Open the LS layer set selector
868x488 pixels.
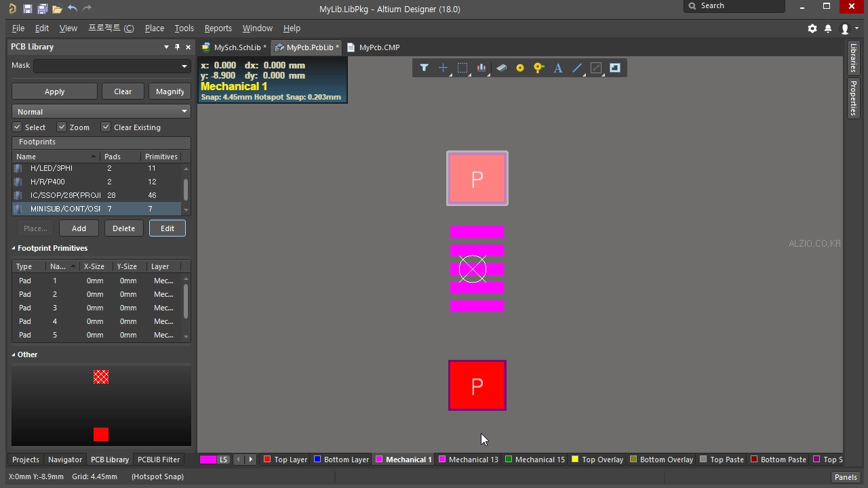pyautogui.click(x=223, y=460)
